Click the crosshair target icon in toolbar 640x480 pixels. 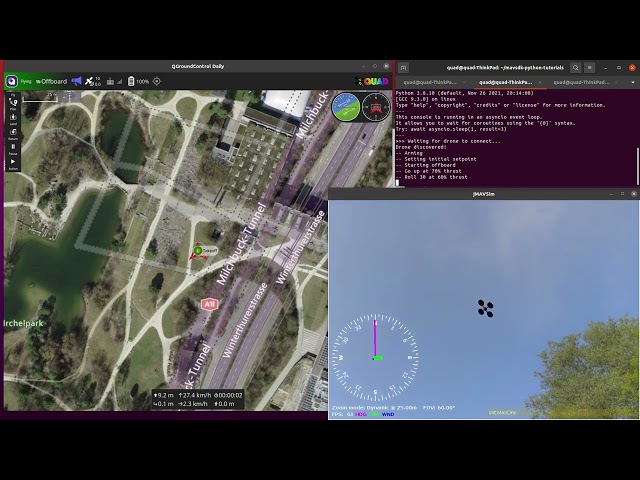157,81
